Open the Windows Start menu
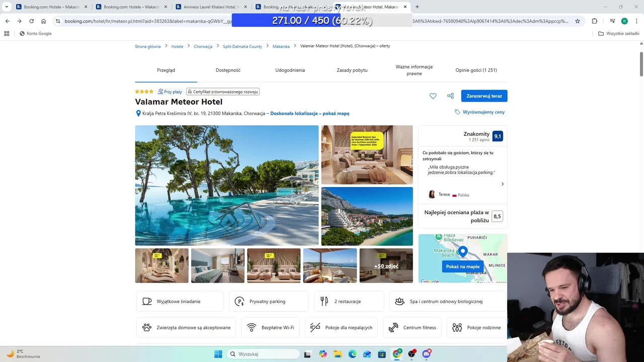The width and height of the screenshot is (644, 362). (x=218, y=354)
